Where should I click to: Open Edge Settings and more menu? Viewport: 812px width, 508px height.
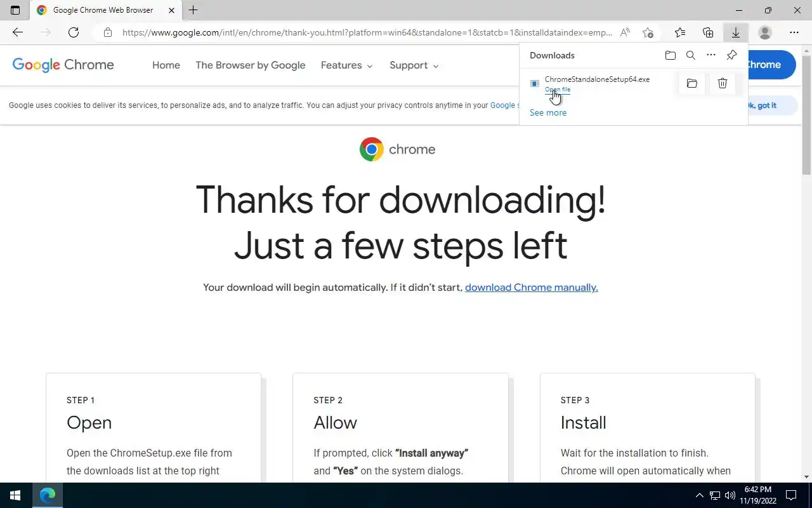(x=794, y=32)
